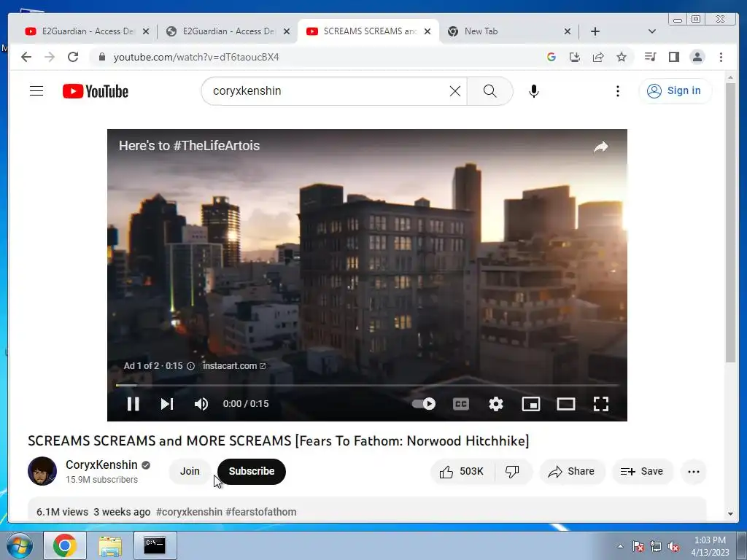Enable miniplayer mode
Screen dimensions: 747x560
[x=531, y=404]
